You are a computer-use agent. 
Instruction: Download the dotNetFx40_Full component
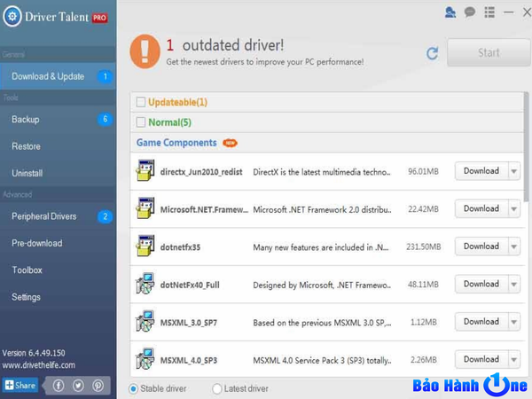(x=481, y=284)
